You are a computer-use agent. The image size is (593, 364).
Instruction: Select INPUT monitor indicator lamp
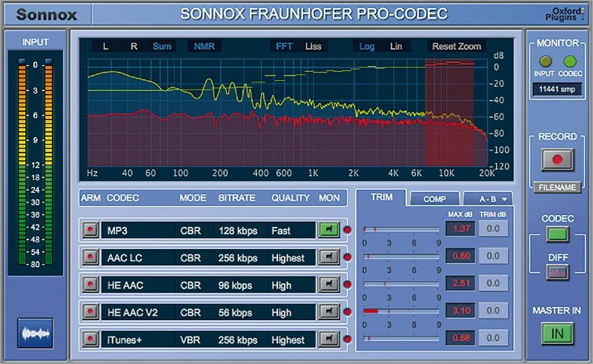[x=545, y=62]
